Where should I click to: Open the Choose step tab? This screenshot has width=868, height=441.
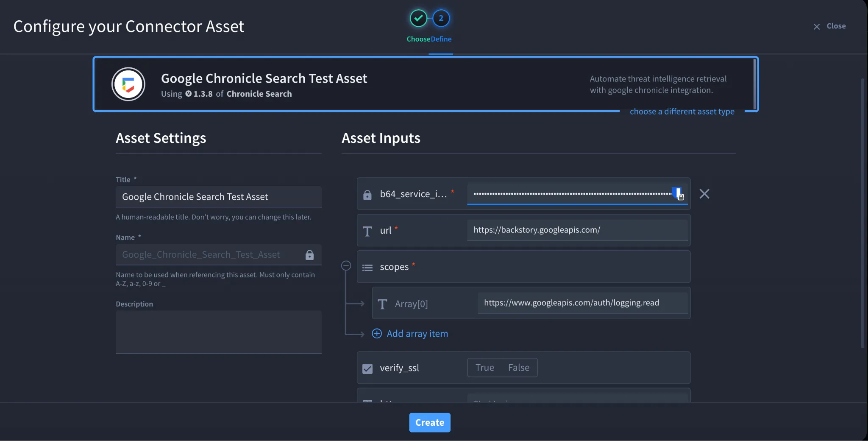coord(418,39)
